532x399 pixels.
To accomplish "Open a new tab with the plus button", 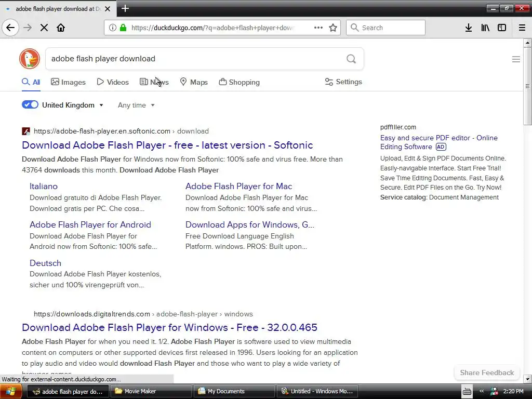I will point(125,8).
